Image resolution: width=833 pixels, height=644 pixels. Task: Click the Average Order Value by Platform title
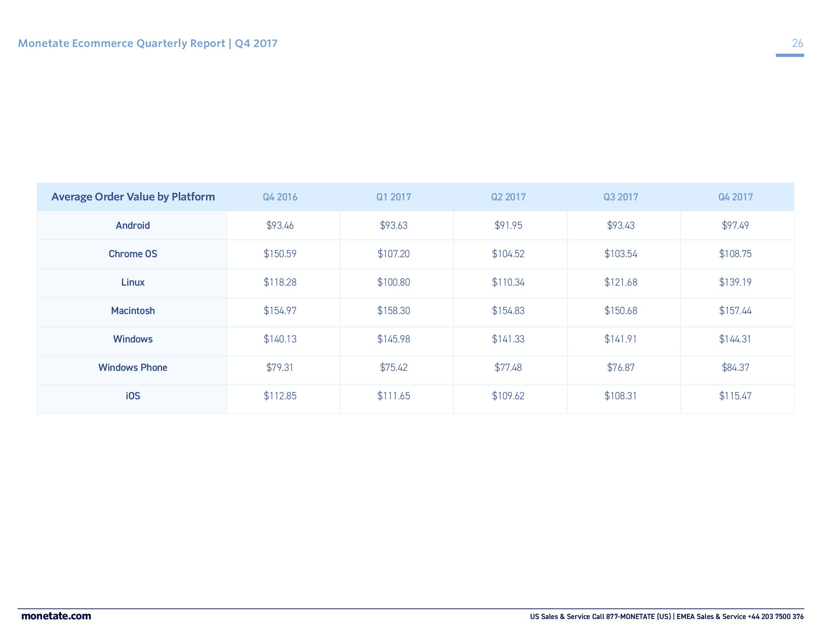tap(133, 197)
